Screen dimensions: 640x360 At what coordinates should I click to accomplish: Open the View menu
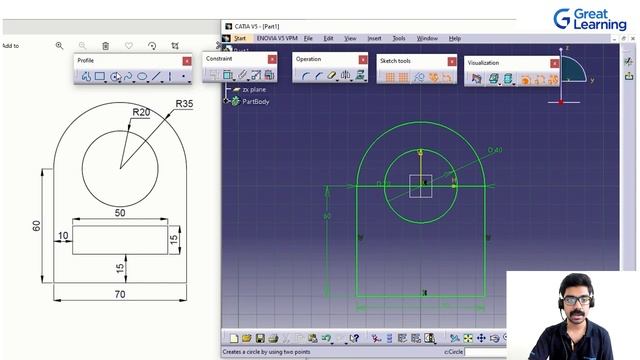350,38
